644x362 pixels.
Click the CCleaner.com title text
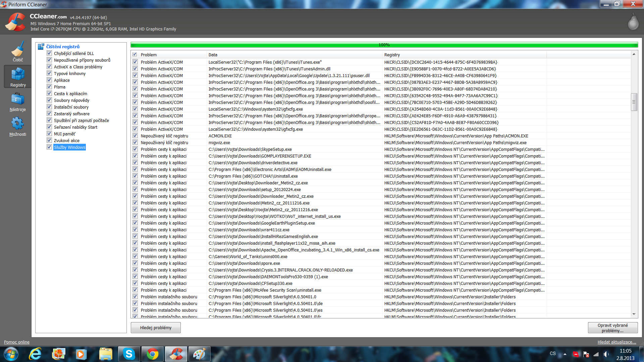point(48,16)
